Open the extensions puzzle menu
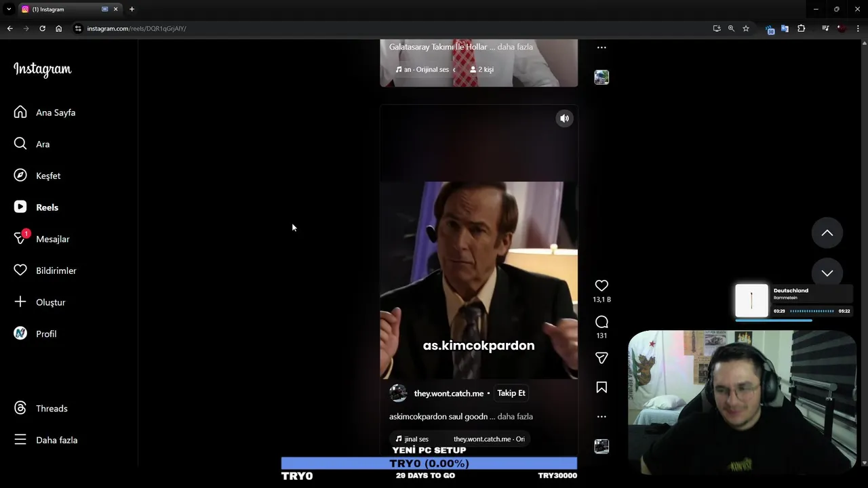Viewport: 868px width, 488px height. pos(801,28)
